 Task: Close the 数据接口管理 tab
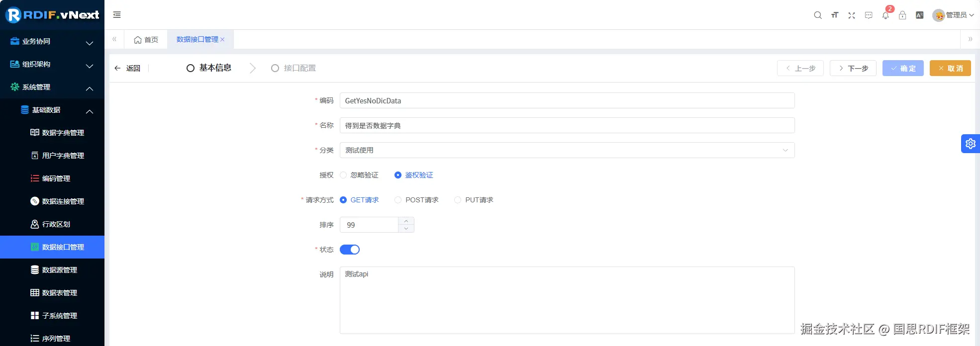(x=222, y=39)
